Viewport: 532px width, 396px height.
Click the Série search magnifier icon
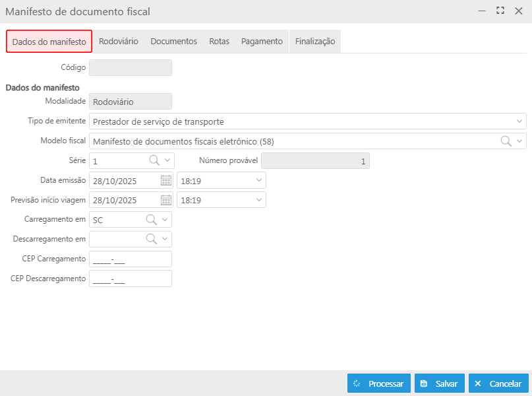pos(153,160)
